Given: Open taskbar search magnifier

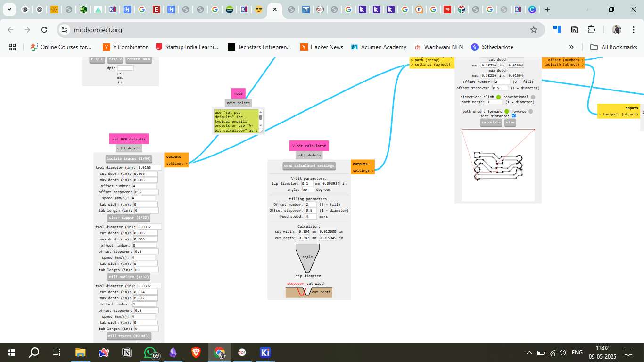Looking at the screenshot, I should click(x=34, y=353).
